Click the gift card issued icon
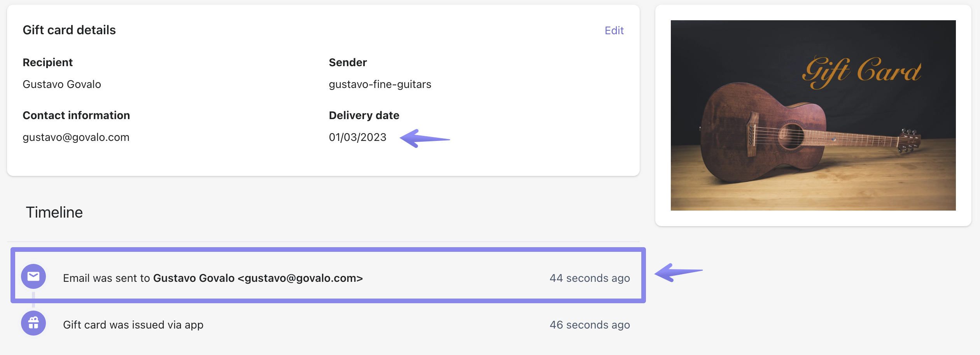The height and width of the screenshot is (355, 980). point(33,323)
